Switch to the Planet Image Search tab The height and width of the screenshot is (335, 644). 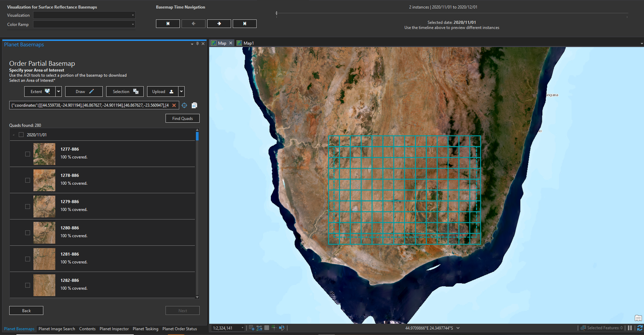57,329
